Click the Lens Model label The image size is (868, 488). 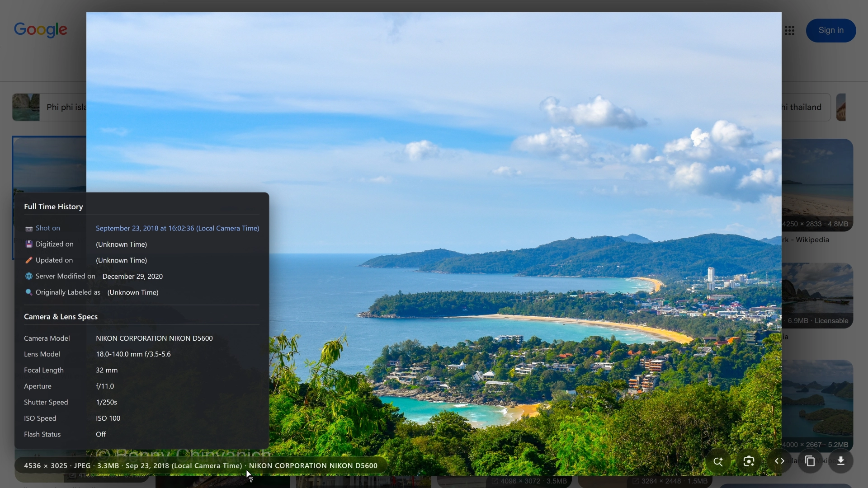coord(42,354)
